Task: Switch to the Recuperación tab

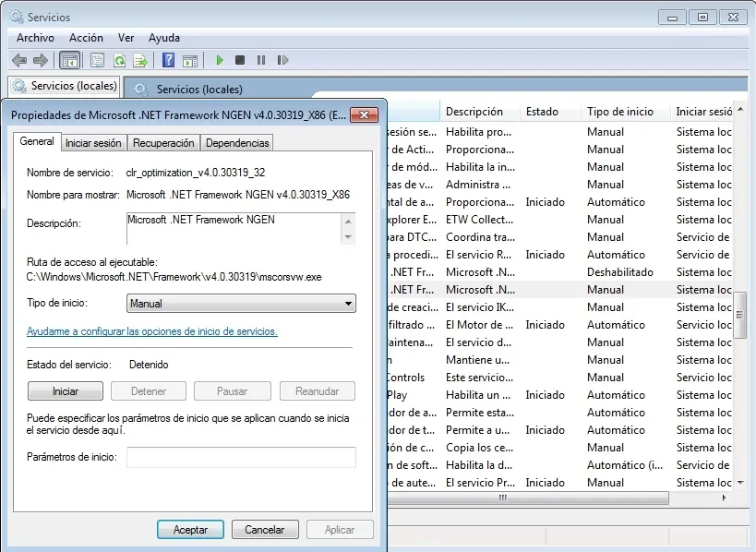Action: (163, 143)
